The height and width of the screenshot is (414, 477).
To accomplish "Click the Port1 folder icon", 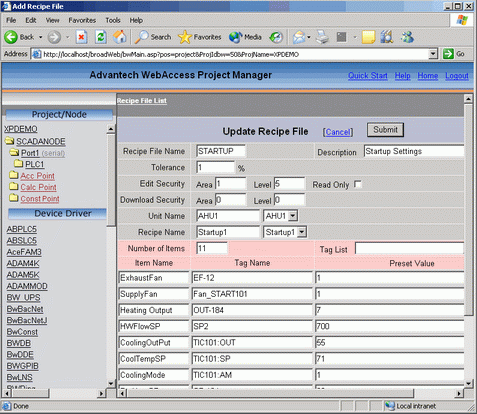I will point(14,153).
